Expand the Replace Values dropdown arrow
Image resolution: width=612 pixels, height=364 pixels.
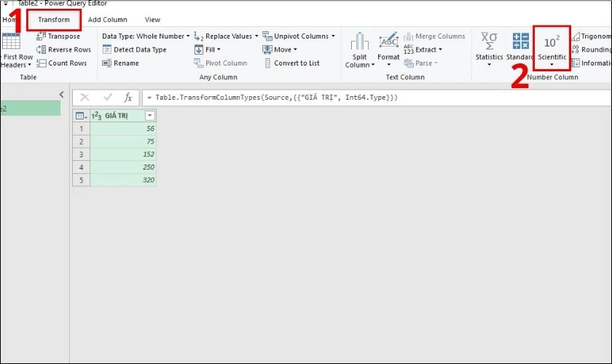[x=256, y=36]
